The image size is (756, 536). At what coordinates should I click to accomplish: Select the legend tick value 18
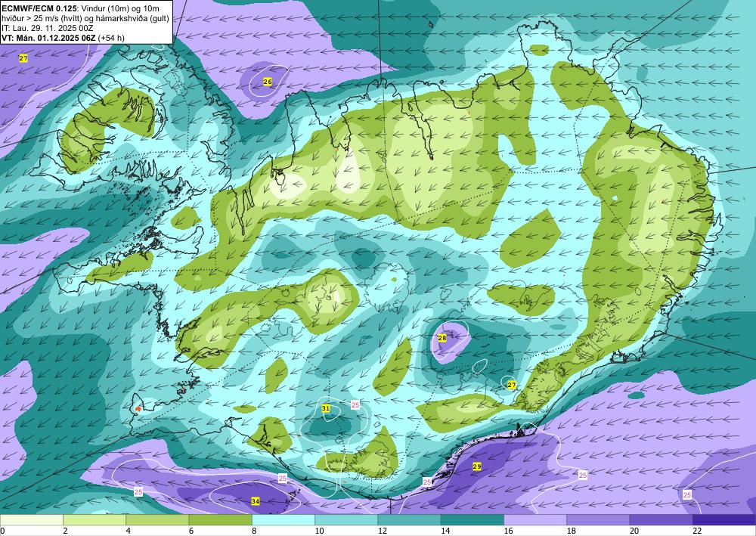point(571,531)
